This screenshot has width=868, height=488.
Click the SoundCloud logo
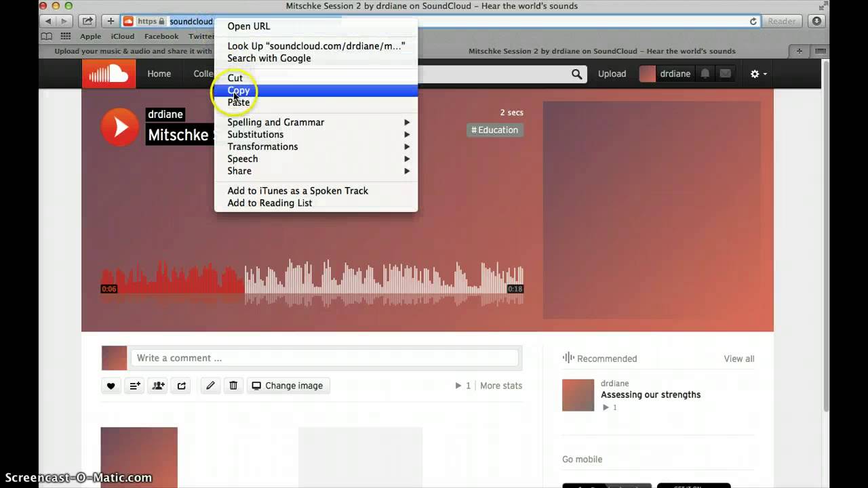[108, 73]
